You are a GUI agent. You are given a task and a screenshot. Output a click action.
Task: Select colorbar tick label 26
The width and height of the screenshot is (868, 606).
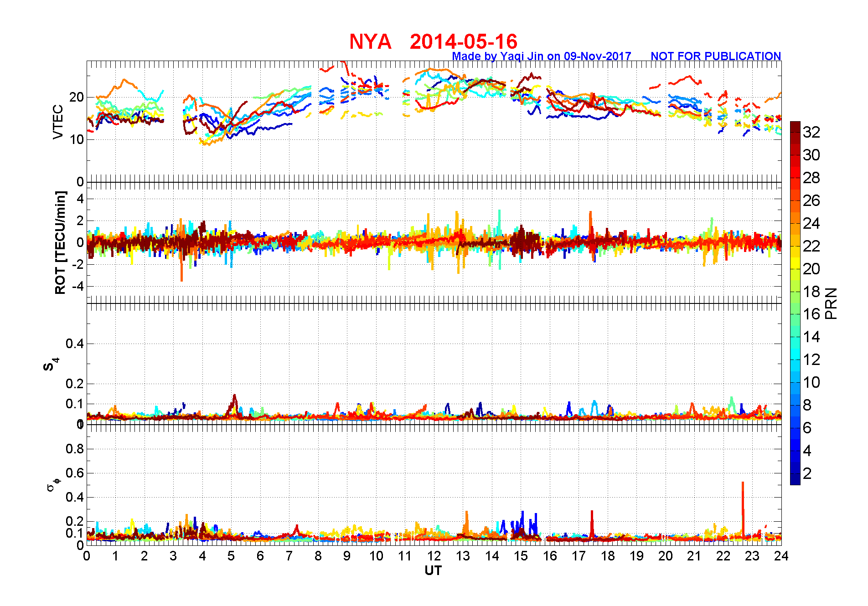(811, 200)
